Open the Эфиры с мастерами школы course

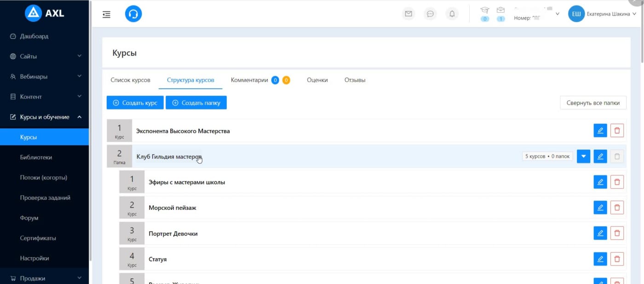[187, 182]
